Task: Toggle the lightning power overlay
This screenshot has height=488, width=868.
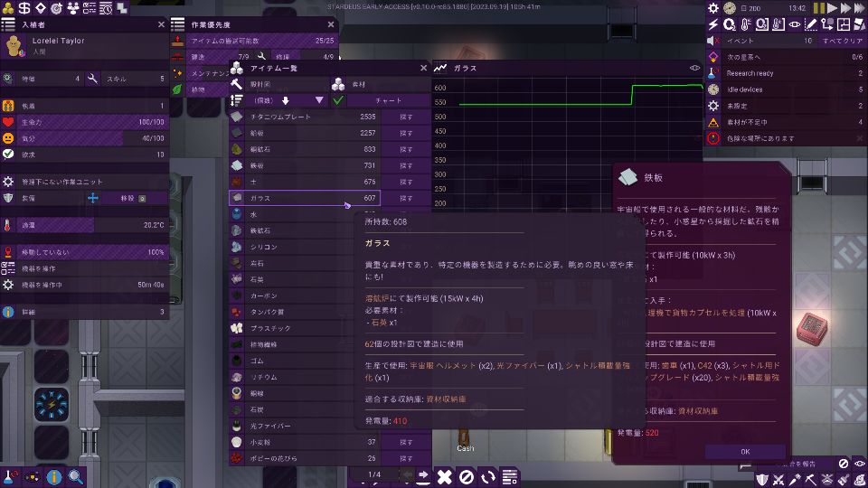Action: pos(713,24)
